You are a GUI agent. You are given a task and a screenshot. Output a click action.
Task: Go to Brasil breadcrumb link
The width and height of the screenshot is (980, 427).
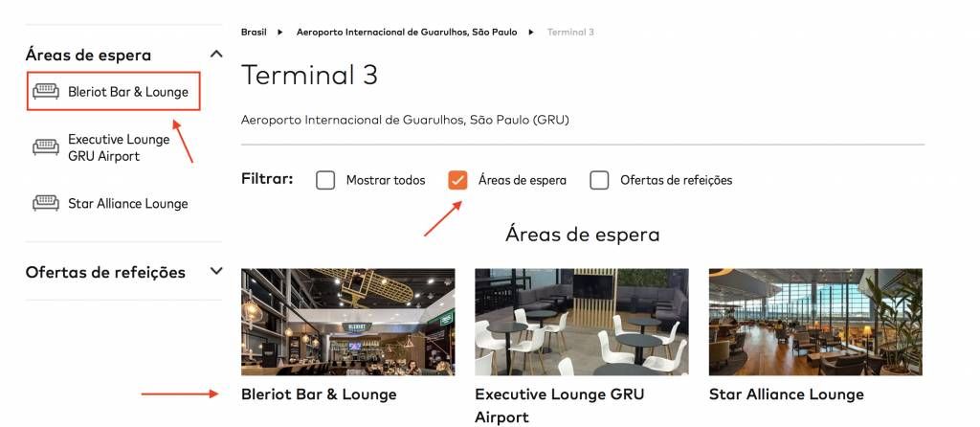254,32
